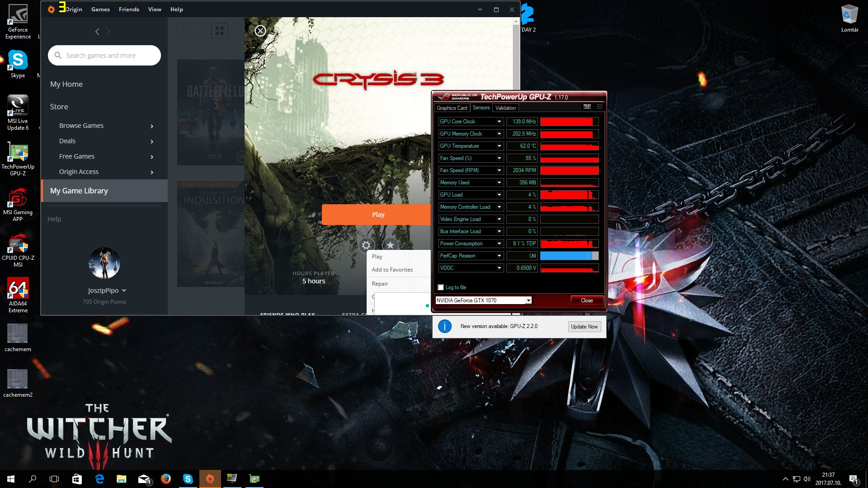Open Deals in Origin store menu
Image resolution: width=868 pixels, height=488 pixels.
coord(67,141)
